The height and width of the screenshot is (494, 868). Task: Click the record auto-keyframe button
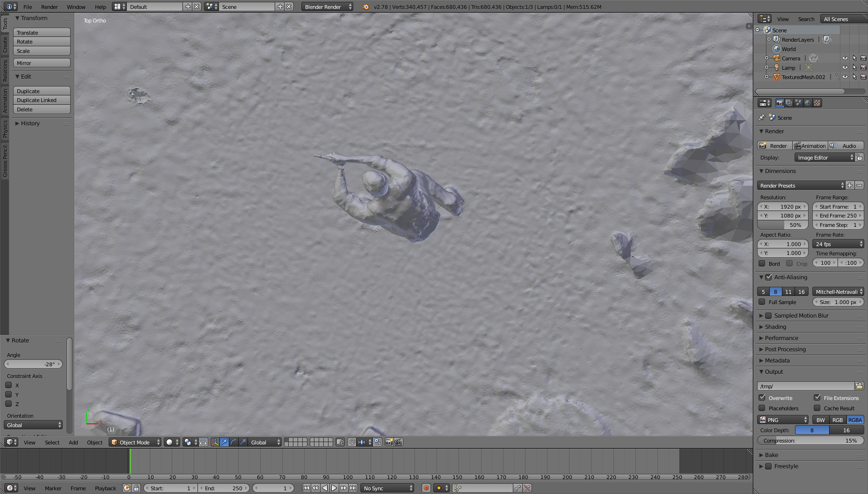pyautogui.click(x=426, y=488)
